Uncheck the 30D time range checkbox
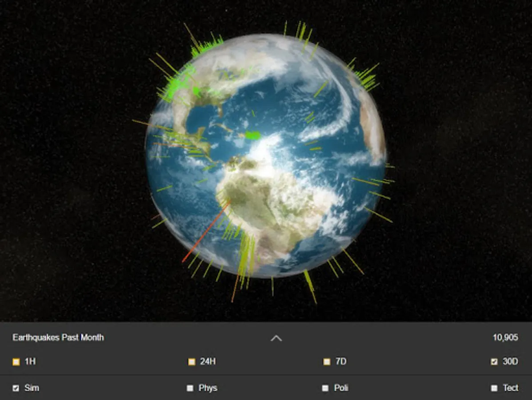Image resolution: width=532 pixels, height=400 pixels. [494, 362]
